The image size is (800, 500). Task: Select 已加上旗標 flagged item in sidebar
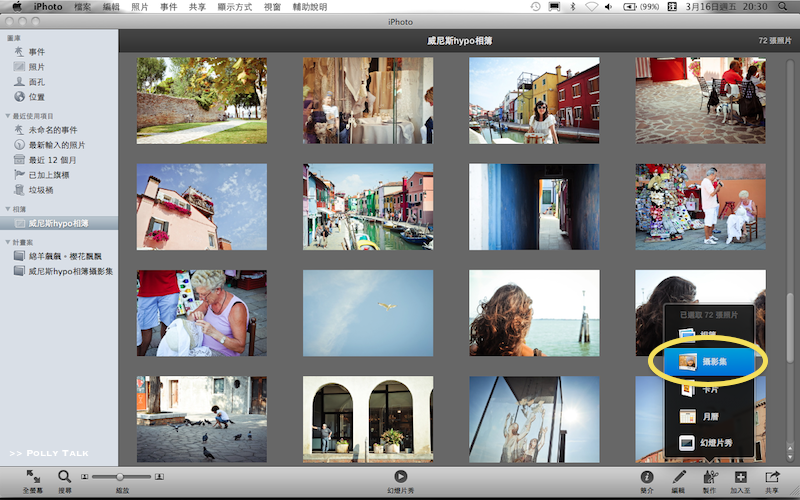click(48, 174)
